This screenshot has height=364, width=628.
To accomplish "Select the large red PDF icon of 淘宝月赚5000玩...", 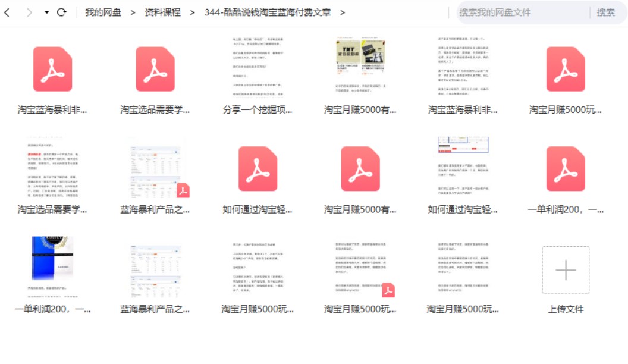I will point(566,69).
